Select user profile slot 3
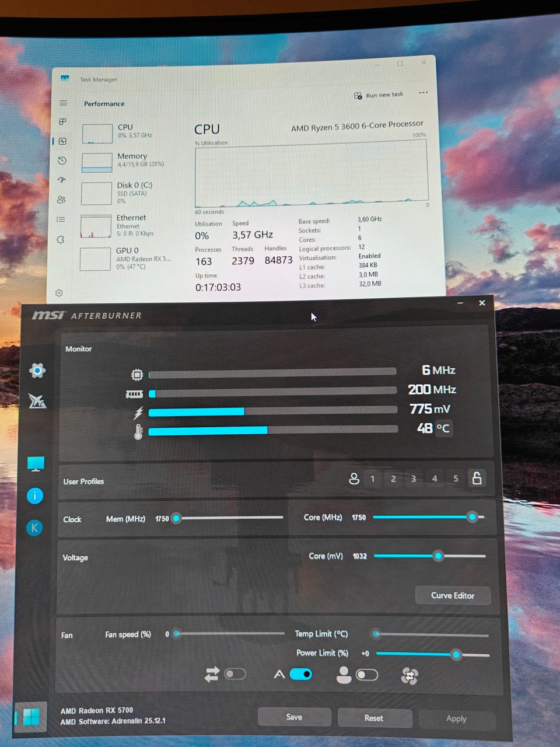Image resolution: width=560 pixels, height=747 pixels. [414, 479]
